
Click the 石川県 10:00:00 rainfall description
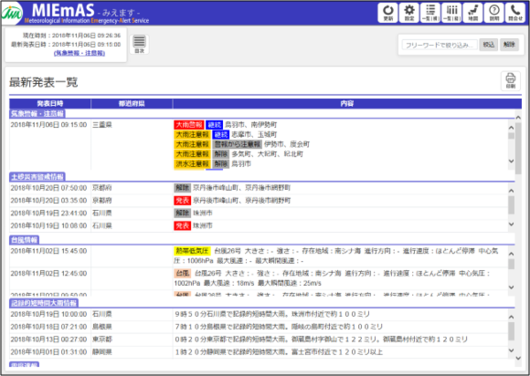coord(272,314)
